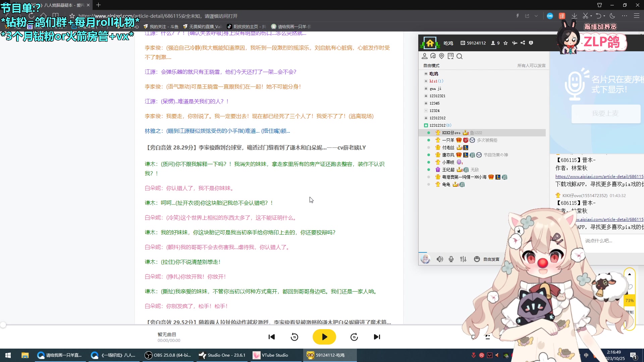The image size is (644, 362).
Task: Expand the hlzl (1) sub-channel
Action: click(x=426, y=81)
